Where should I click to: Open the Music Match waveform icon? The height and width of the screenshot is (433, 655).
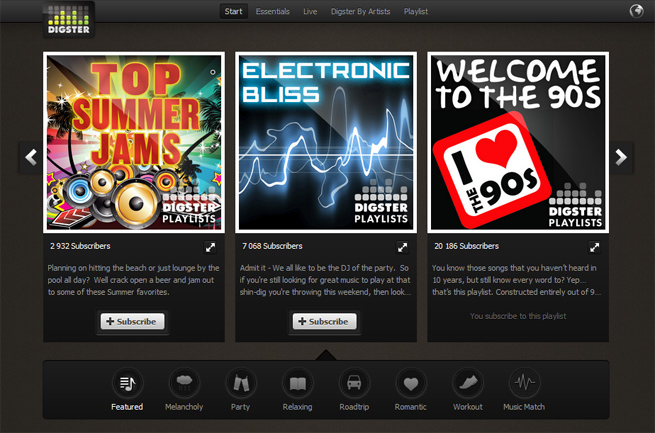point(525,383)
